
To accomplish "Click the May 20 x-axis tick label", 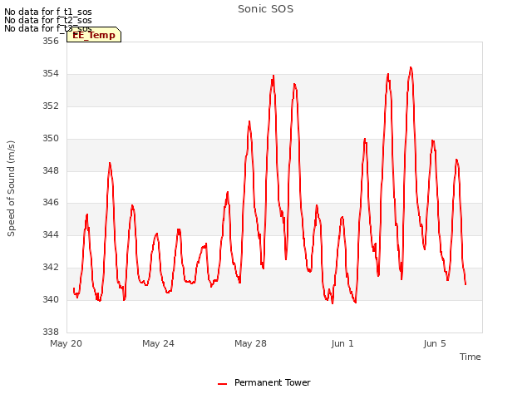I will coord(66,343).
